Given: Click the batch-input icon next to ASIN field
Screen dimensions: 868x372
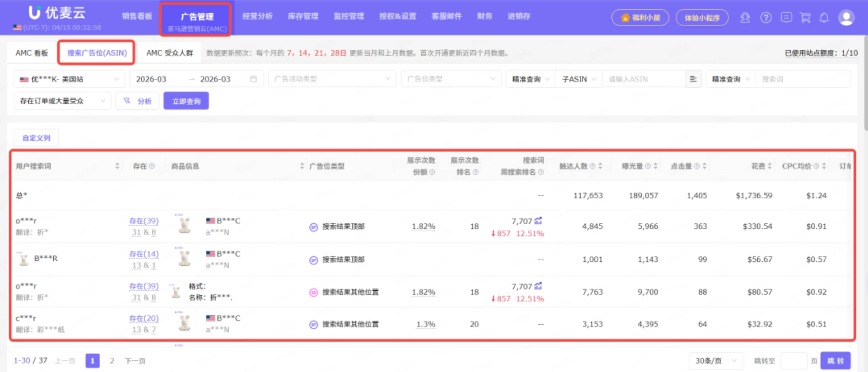Looking at the screenshot, I should pyautogui.click(x=693, y=79).
